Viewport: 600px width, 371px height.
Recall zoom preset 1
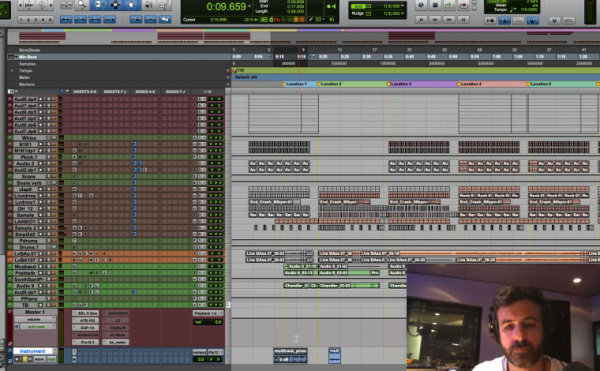tap(21, 19)
